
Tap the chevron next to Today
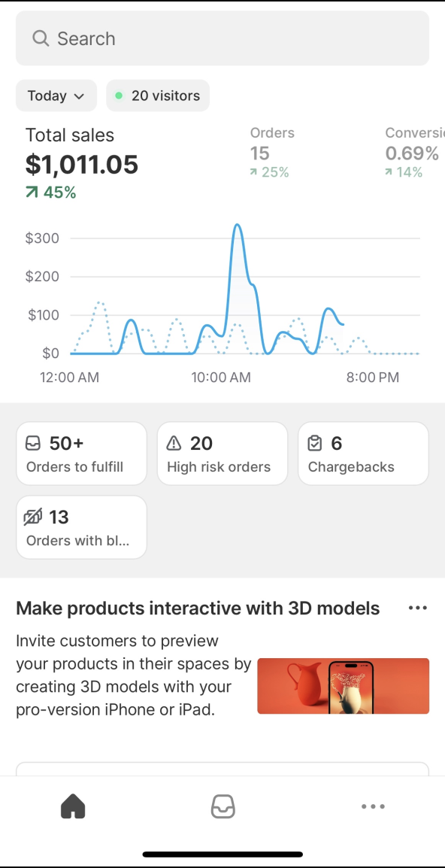pos(79,96)
